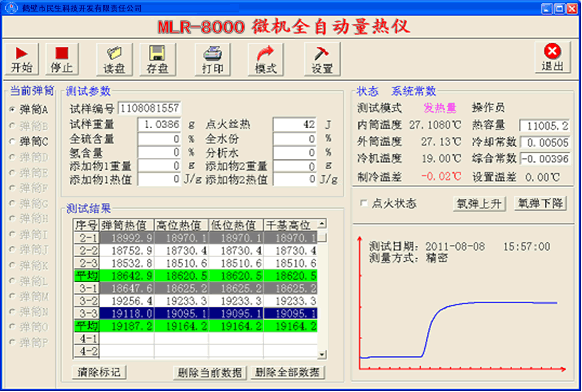582x392 pixels.
Task: Click the 综合常数 field showing -0.00396
Action: click(545, 159)
